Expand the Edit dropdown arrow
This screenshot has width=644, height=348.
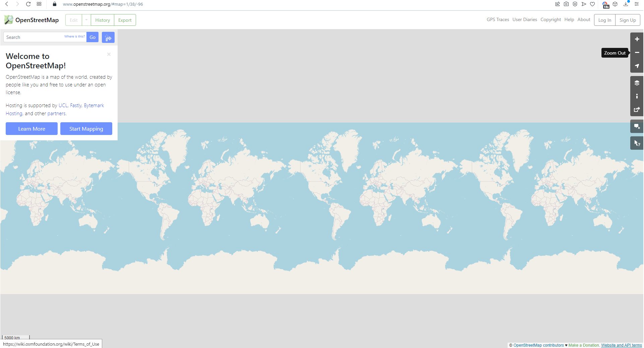[x=86, y=20]
